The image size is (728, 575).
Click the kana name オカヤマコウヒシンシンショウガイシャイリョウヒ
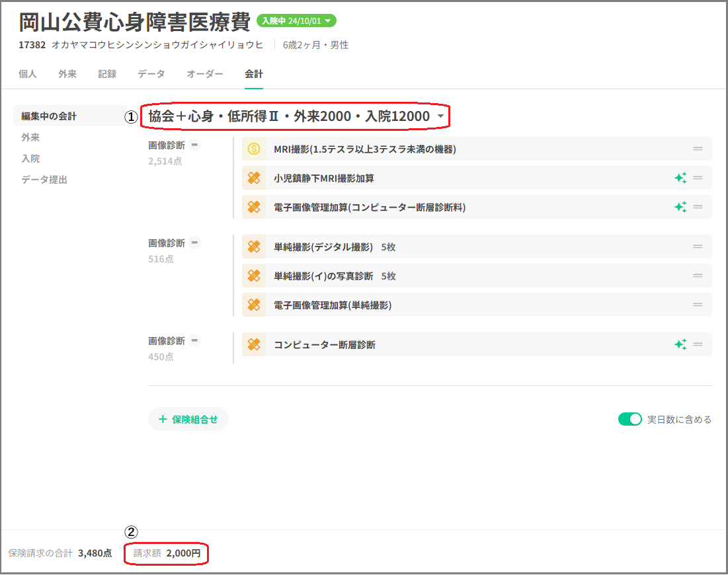(157, 45)
